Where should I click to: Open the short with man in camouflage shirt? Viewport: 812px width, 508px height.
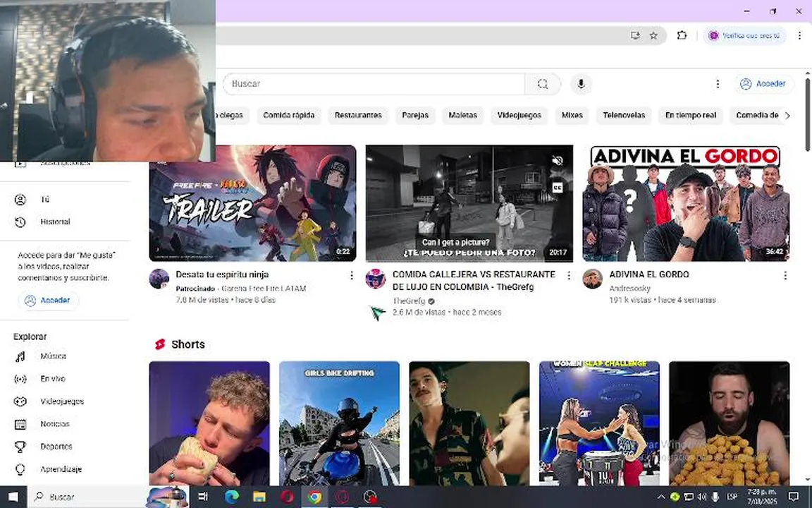tap(469, 423)
